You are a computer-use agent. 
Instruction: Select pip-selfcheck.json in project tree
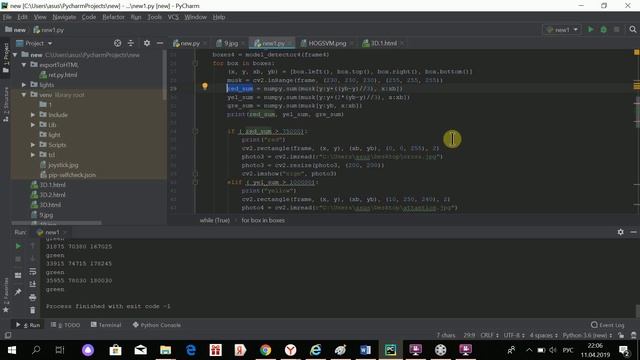(72, 175)
